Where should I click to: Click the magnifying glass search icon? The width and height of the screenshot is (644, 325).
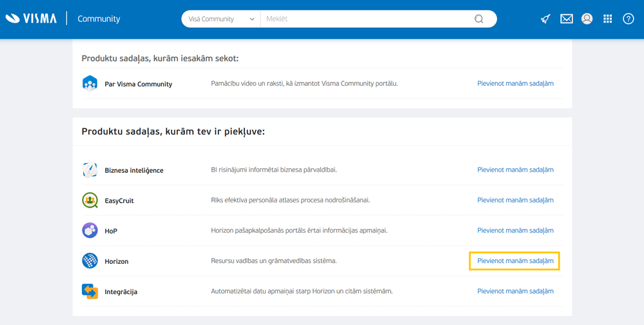479,19
